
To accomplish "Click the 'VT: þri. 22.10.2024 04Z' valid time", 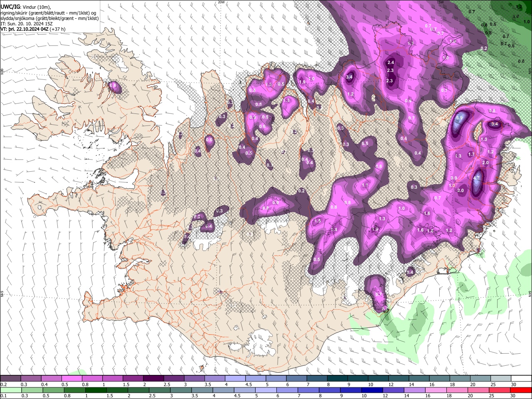I will coord(24,29).
